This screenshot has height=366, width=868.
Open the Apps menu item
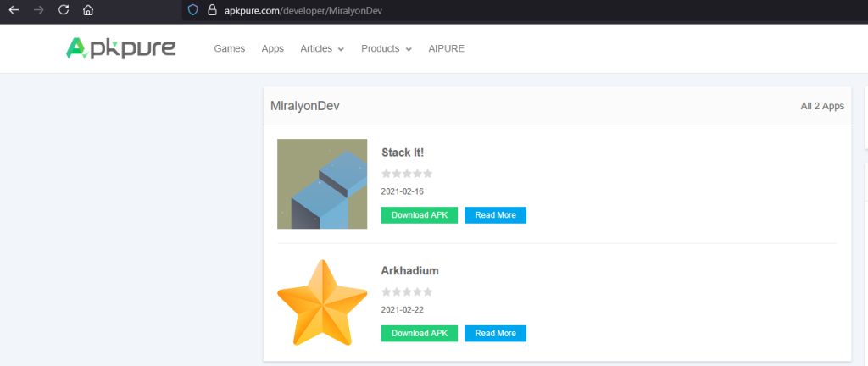click(x=273, y=49)
